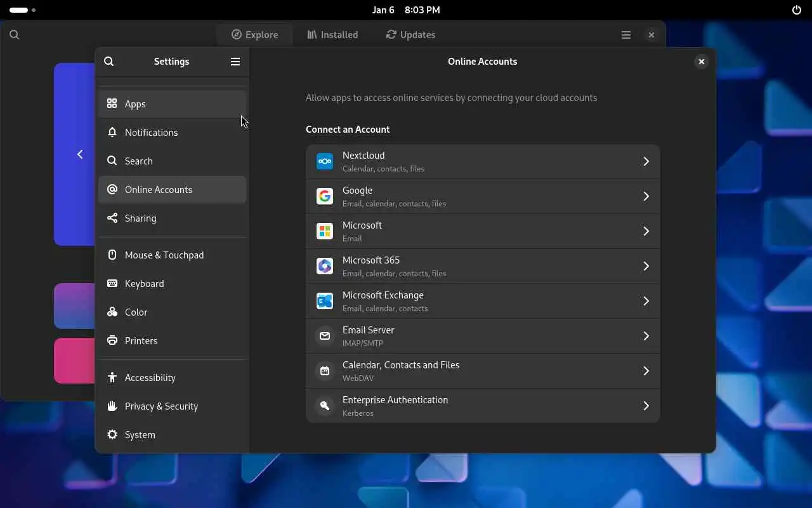The image size is (812, 508).
Task: Connect a Nextcloud account
Action: (x=483, y=161)
